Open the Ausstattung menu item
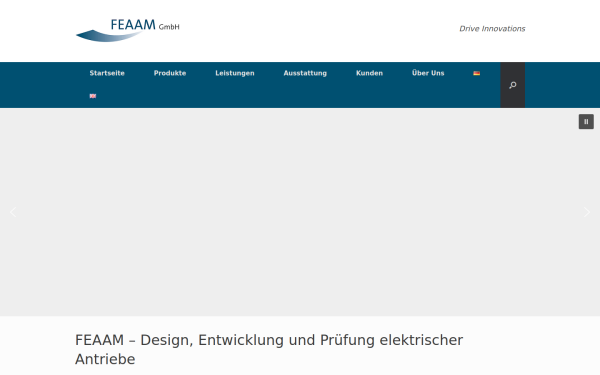600x375 pixels. pyautogui.click(x=305, y=73)
